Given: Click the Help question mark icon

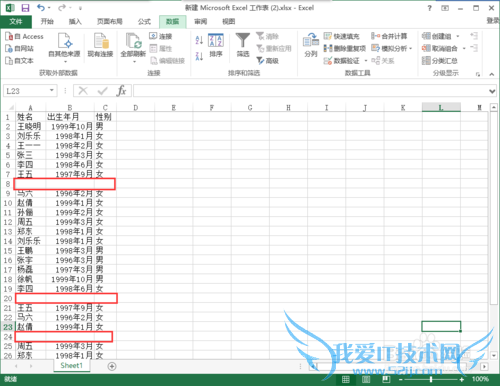Looking at the screenshot, I should point(430,8).
